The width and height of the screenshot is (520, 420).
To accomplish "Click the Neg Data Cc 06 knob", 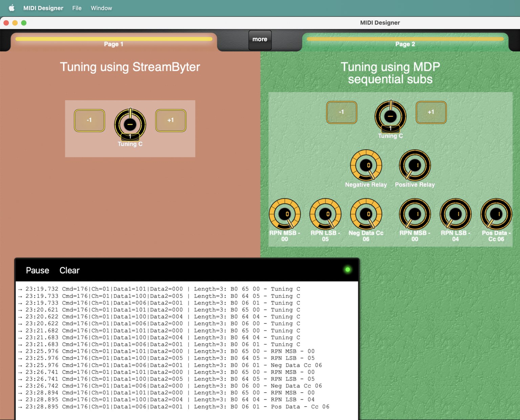I will pos(366,214).
